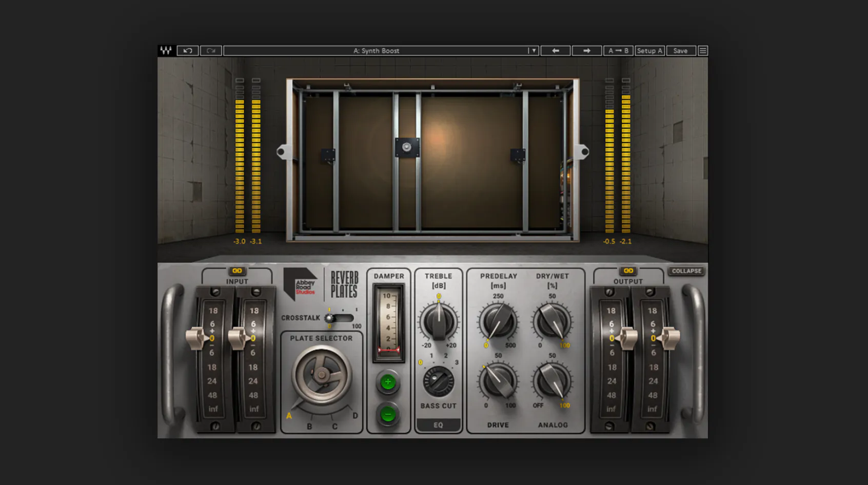This screenshot has width=868, height=485.
Task: Click the Plate Selector rotary knob
Action: 322,375
